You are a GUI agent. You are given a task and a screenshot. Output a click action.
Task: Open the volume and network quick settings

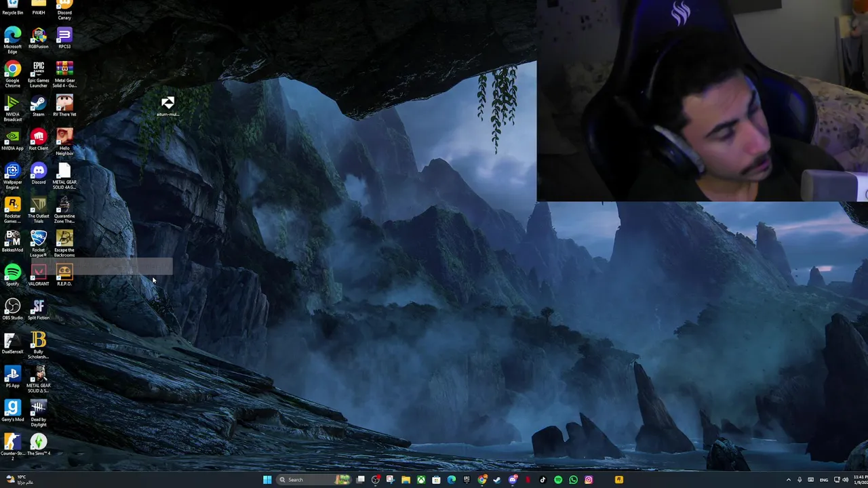842,480
